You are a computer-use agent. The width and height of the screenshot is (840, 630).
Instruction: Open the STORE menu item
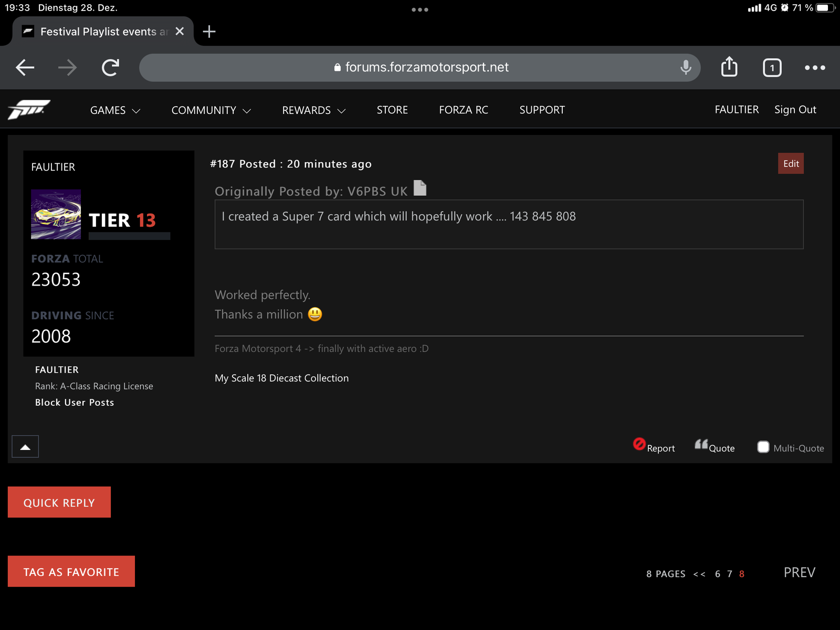pos(392,110)
